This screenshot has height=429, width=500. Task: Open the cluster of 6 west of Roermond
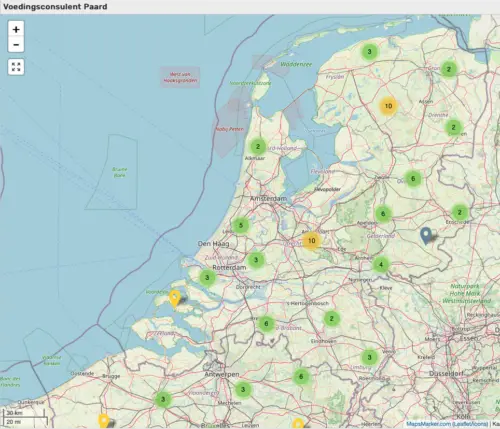click(301, 376)
